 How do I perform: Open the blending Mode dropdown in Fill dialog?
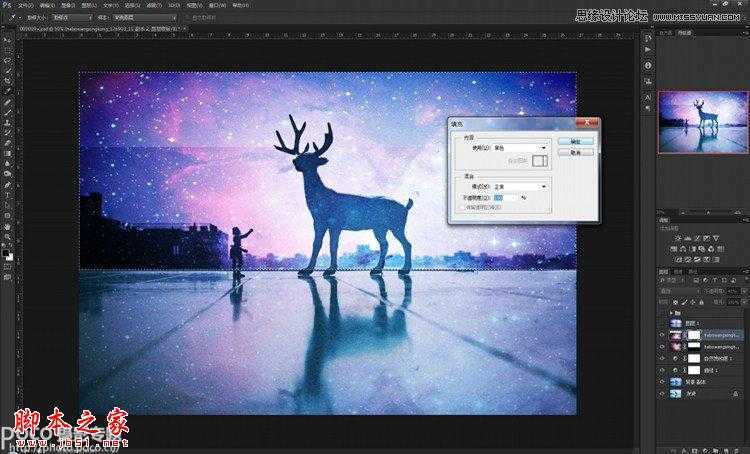[x=520, y=187]
